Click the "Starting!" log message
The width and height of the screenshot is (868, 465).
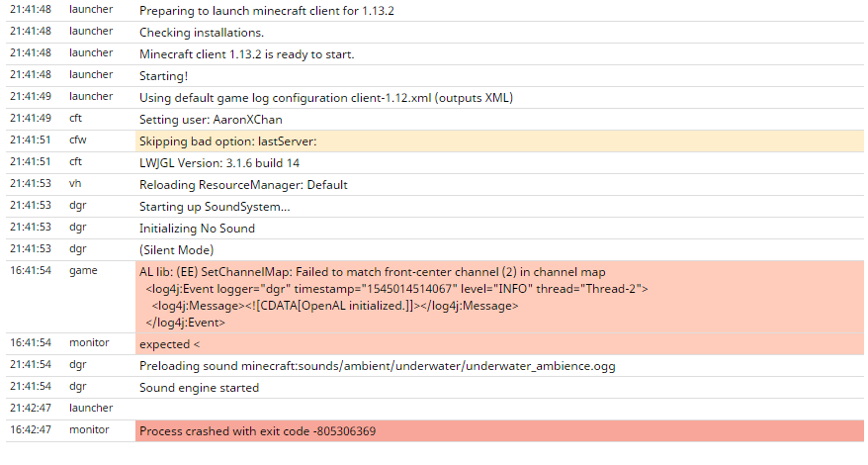[x=164, y=76]
